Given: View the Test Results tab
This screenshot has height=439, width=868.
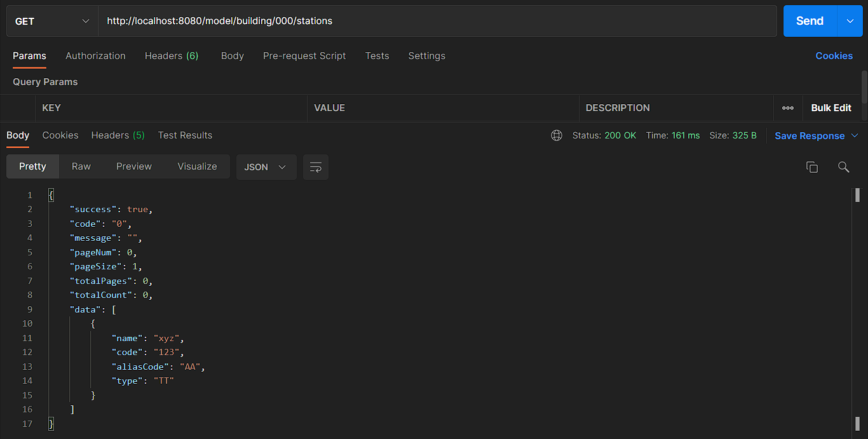Looking at the screenshot, I should 185,135.
